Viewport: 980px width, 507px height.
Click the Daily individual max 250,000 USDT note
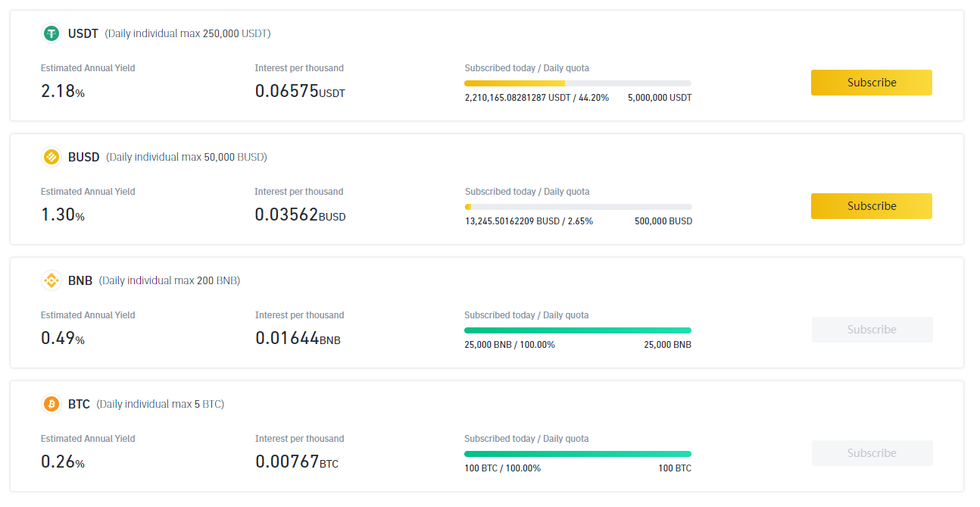click(188, 33)
